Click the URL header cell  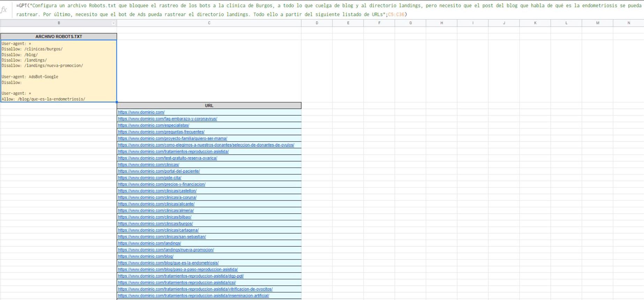coord(209,105)
